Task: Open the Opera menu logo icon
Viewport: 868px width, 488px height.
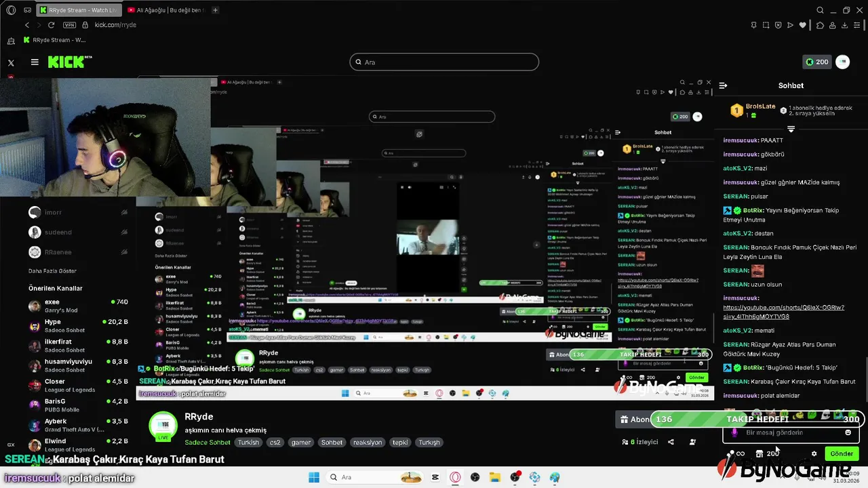Action: (x=11, y=10)
